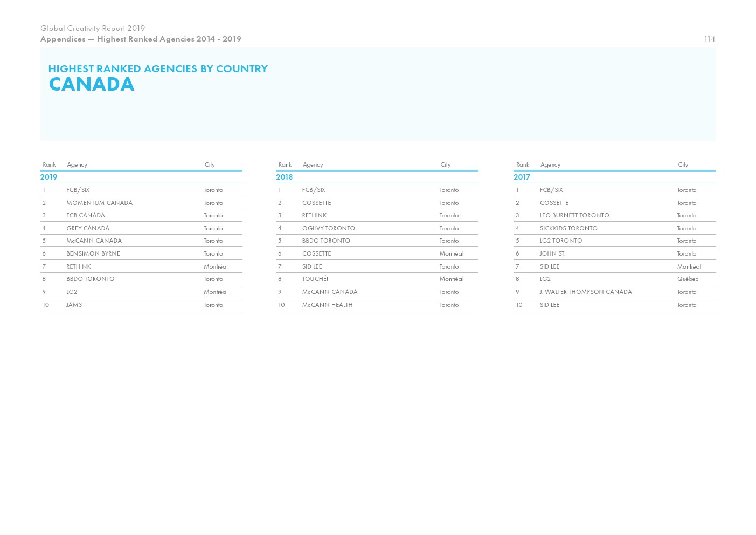
Task: Click the JOHN ST. agency entry
Action: [552, 253]
